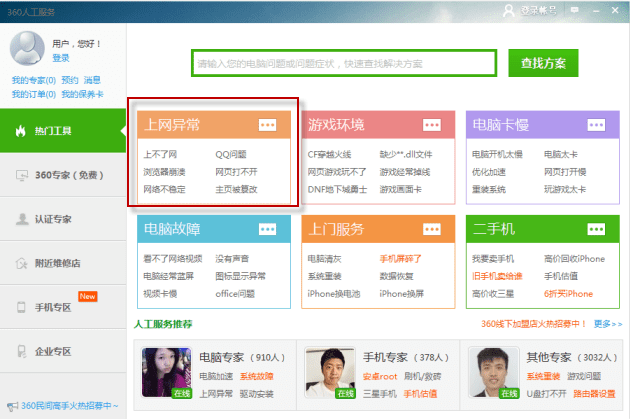Select 上不了网 problem
Screen dimensions: 630x419
coord(160,154)
